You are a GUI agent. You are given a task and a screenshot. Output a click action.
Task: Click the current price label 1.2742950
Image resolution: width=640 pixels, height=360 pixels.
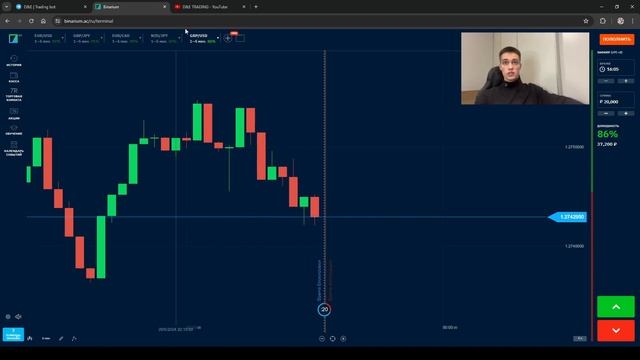click(568, 217)
